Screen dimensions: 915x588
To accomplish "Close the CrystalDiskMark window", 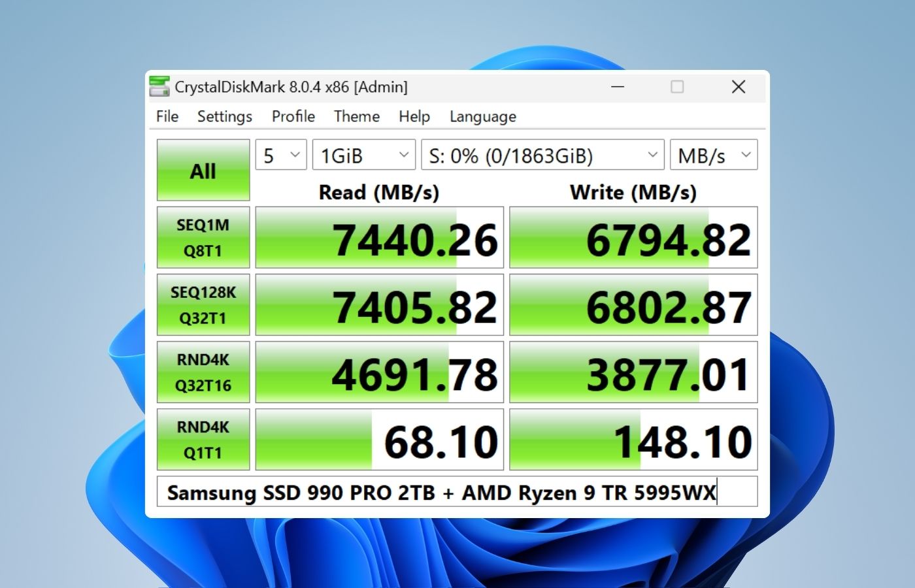I will click(x=739, y=86).
